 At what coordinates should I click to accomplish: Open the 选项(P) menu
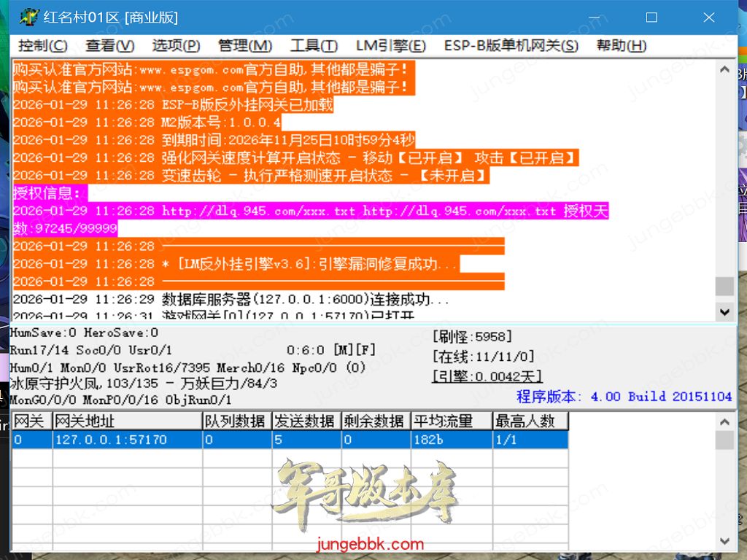(176, 46)
